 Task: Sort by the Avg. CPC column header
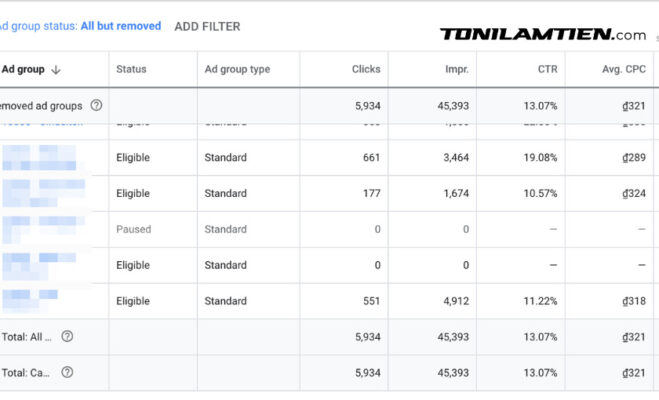tap(624, 69)
